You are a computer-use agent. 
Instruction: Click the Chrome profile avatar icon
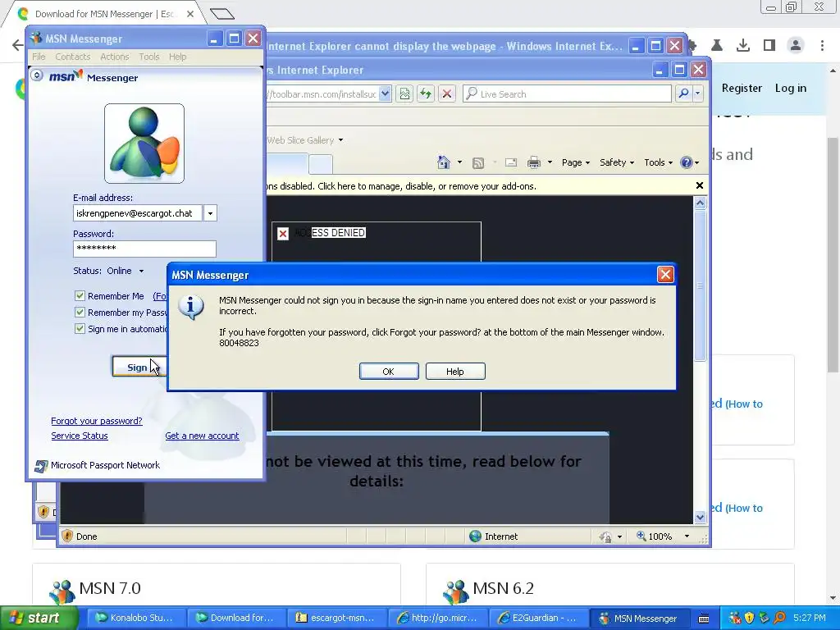[x=796, y=46]
